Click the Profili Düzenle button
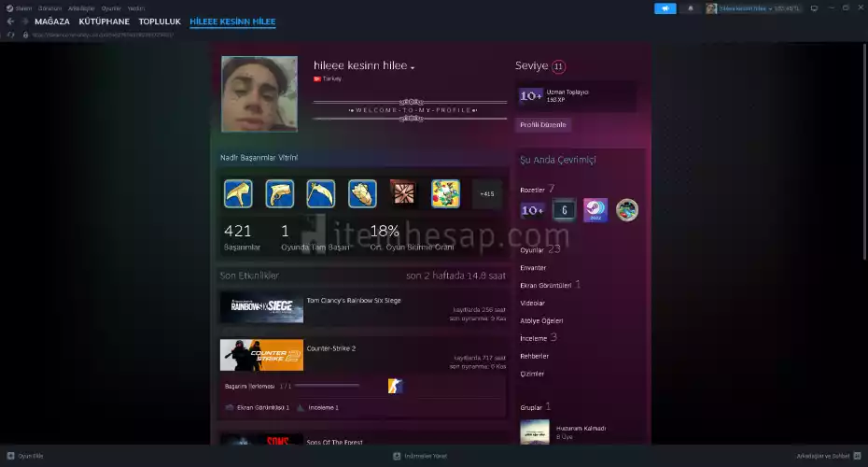The image size is (868, 467). coord(542,124)
